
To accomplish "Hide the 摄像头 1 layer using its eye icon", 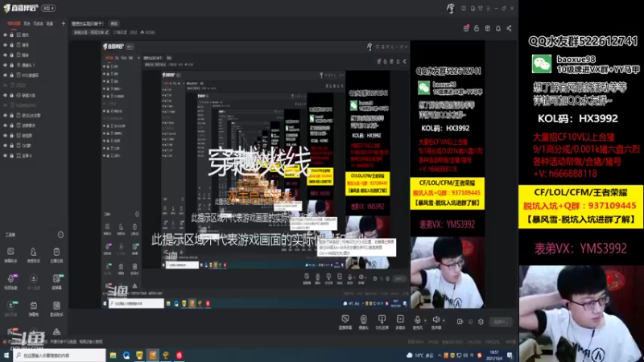I will pos(6,65).
